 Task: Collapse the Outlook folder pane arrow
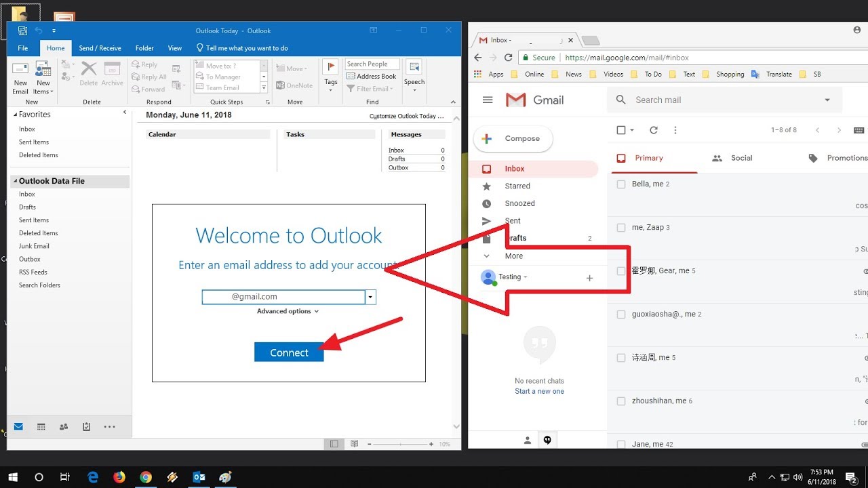(x=125, y=113)
